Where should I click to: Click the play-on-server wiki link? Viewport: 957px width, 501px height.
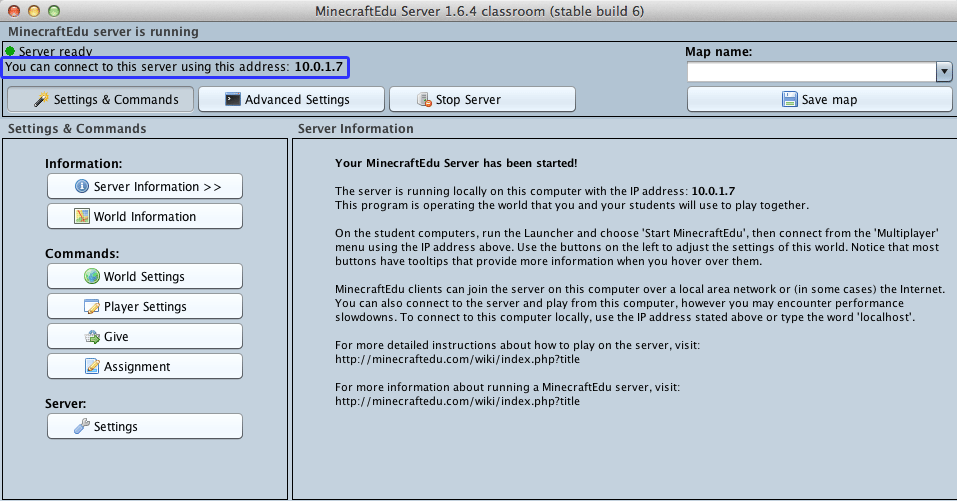pos(457,359)
